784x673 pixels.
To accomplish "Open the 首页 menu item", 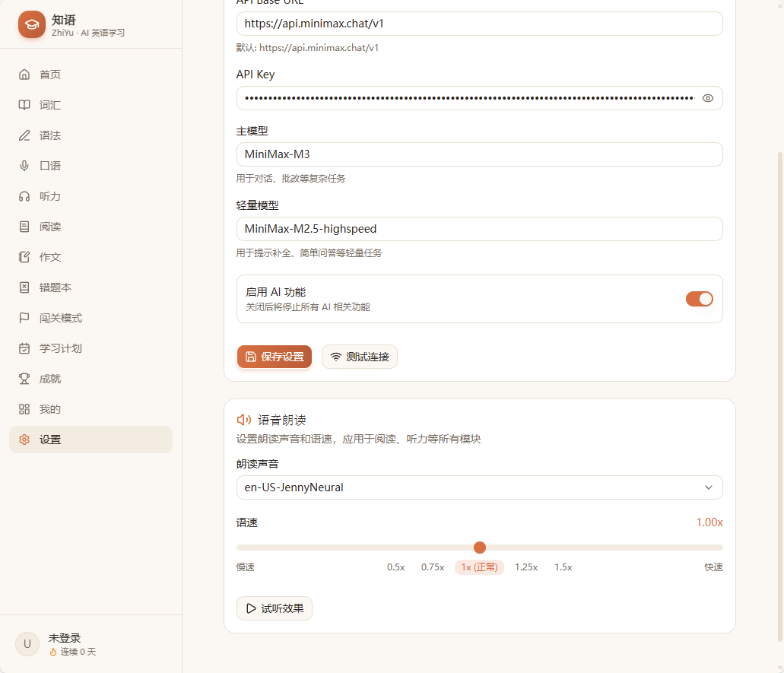I will coord(90,75).
